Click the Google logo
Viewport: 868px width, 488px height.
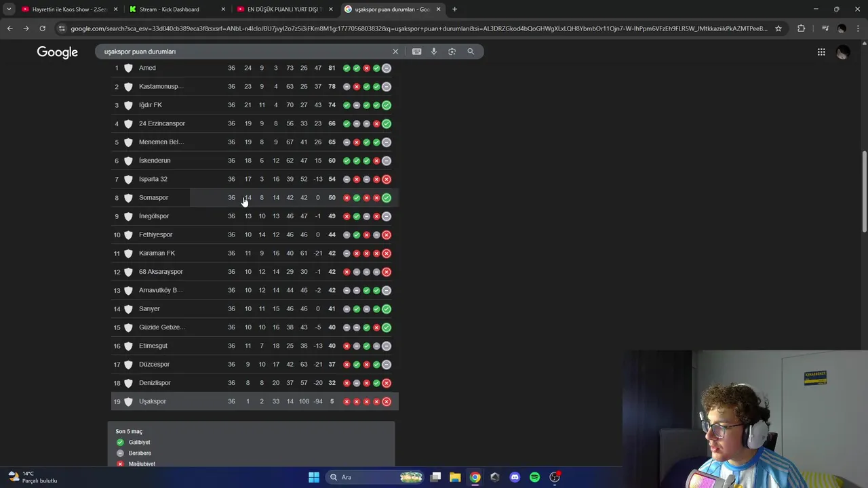tap(57, 52)
